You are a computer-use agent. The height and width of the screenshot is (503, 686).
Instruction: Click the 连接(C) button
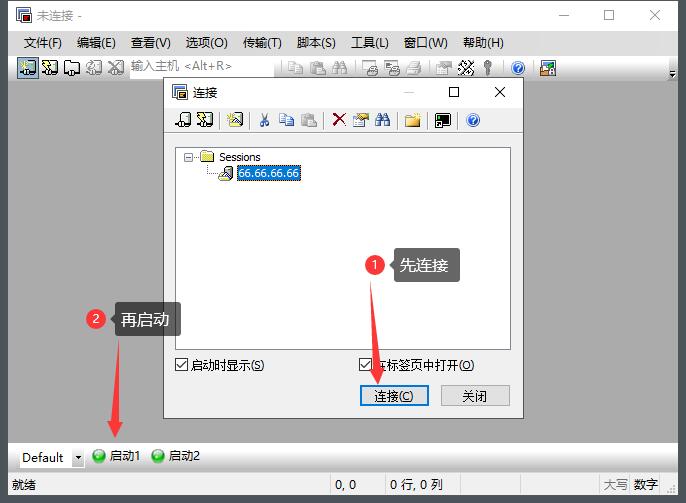pos(394,396)
